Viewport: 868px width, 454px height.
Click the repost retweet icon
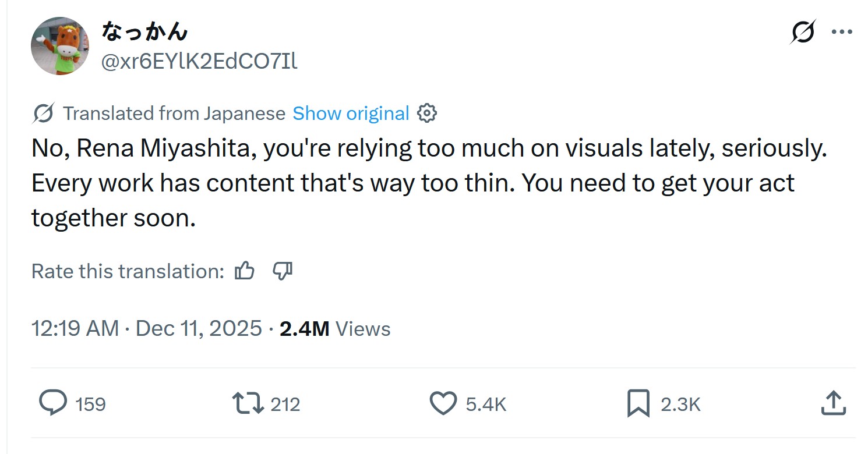coord(248,403)
